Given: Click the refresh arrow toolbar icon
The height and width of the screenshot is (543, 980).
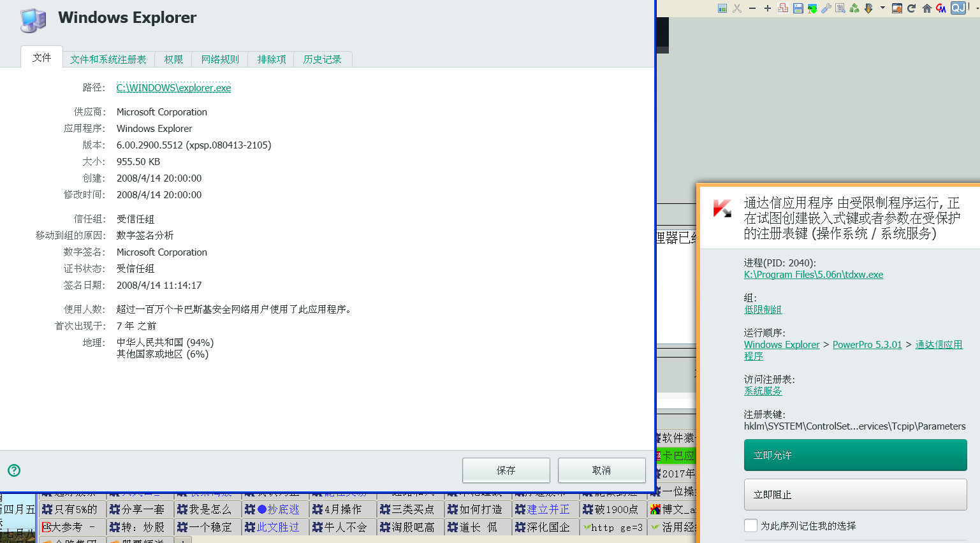Looking at the screenshot, I should 912,8.
